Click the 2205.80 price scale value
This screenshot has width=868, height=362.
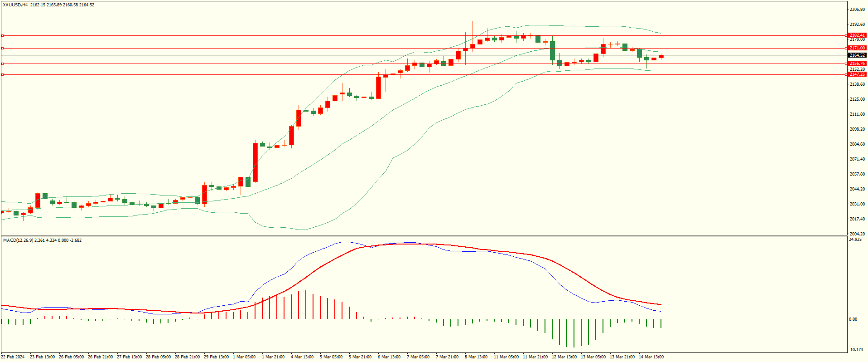857,10
